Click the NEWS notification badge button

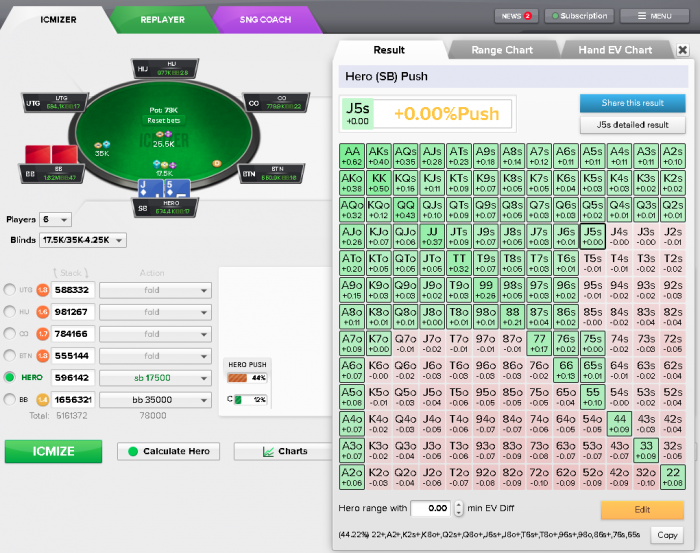(x=516, y=16)
